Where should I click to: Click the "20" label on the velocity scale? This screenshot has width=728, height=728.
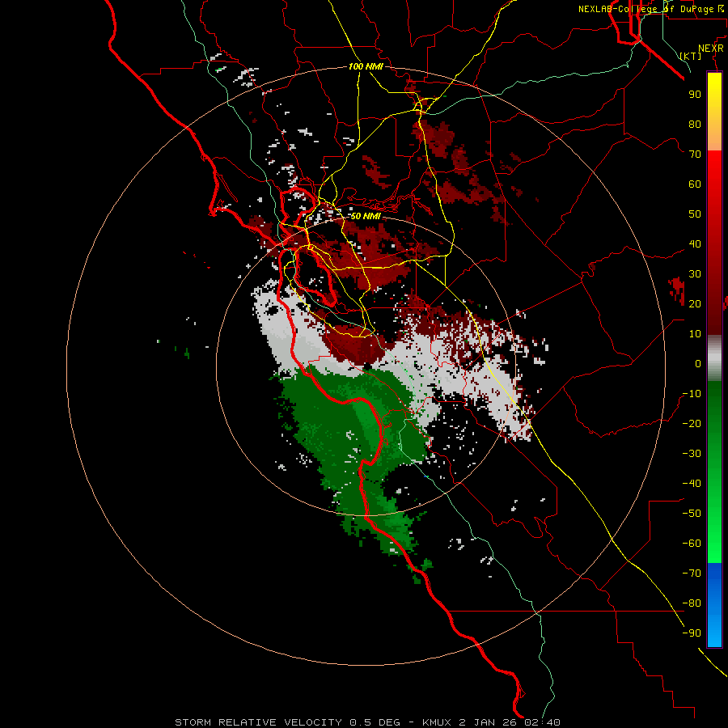[695, 303]
